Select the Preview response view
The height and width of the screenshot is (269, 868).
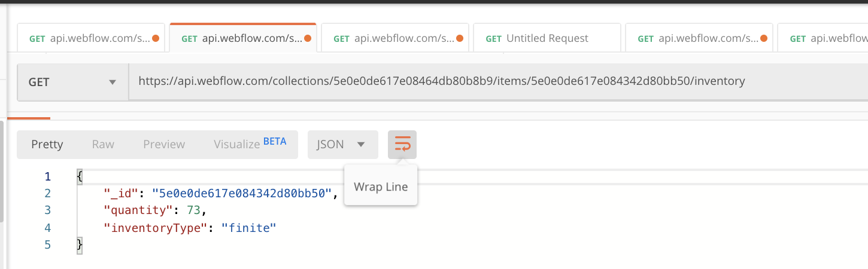pos(164,145)
